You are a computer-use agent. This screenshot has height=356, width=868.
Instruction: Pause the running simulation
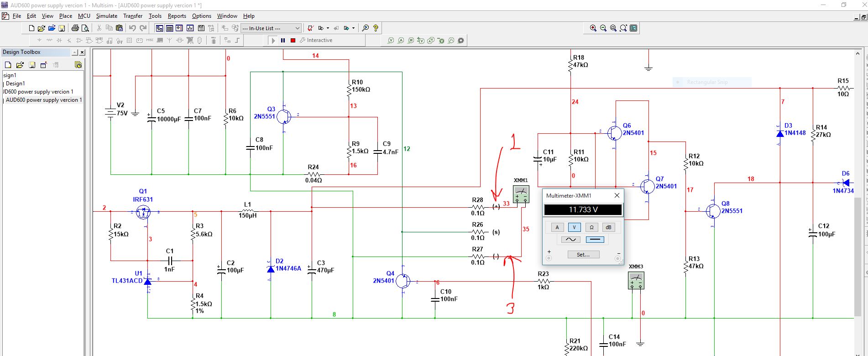tap(282, 40)
